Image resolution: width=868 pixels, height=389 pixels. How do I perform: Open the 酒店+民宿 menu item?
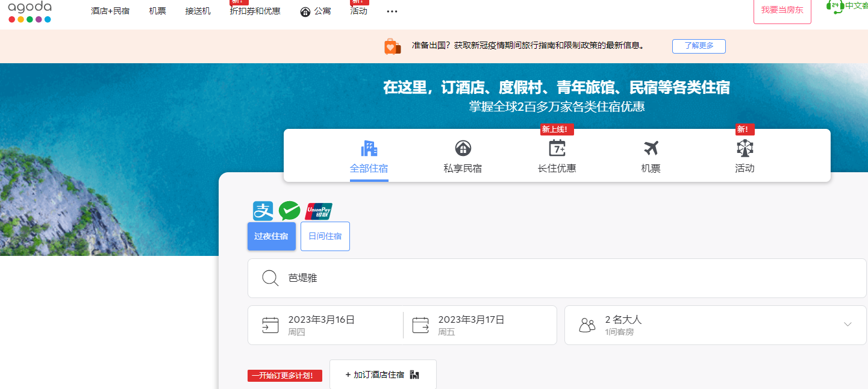click(x=110, y=11)
